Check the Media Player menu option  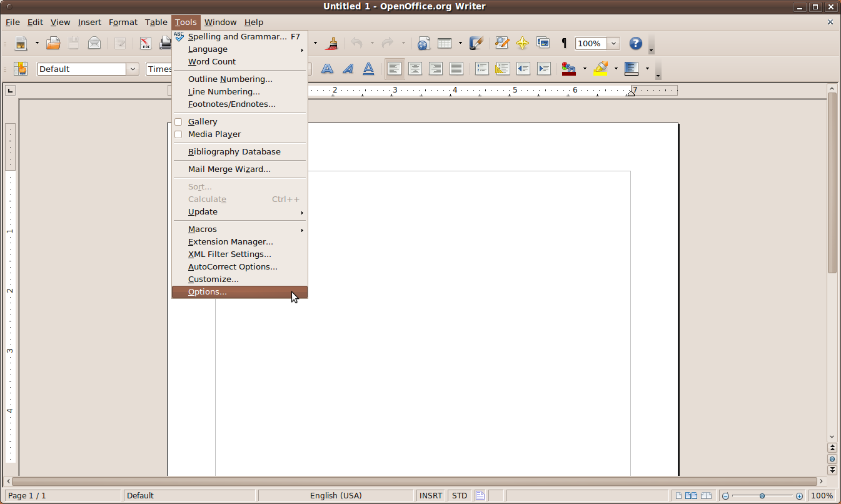[x=178, y=134]
